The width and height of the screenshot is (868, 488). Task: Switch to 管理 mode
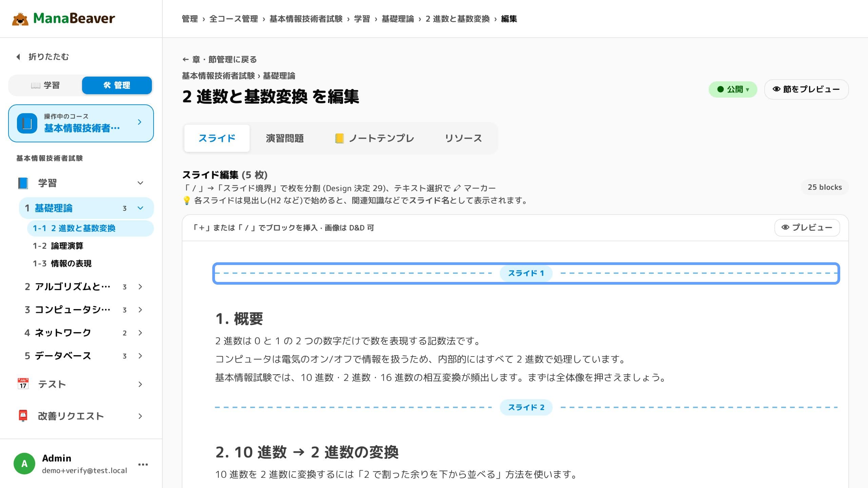click(117, 85)
